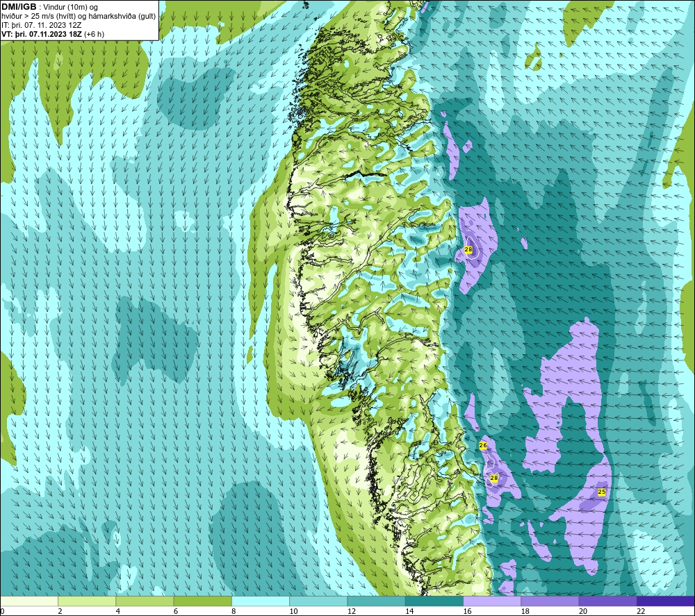695x616 pixels.
Task: Click scale number 14 below color bar
Action: 409,612
